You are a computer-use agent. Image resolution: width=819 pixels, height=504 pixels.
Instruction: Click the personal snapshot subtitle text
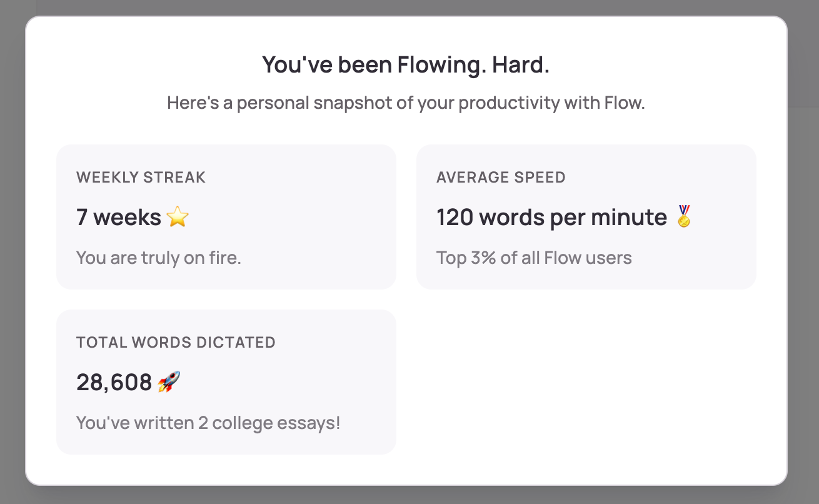[406, 103]
